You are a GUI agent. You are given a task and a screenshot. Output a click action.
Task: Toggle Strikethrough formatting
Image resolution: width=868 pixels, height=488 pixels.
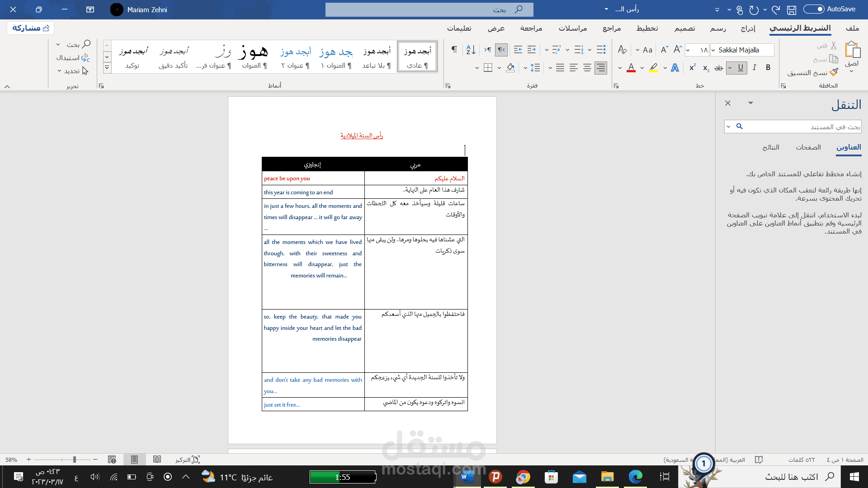click(x=719, y=68)
